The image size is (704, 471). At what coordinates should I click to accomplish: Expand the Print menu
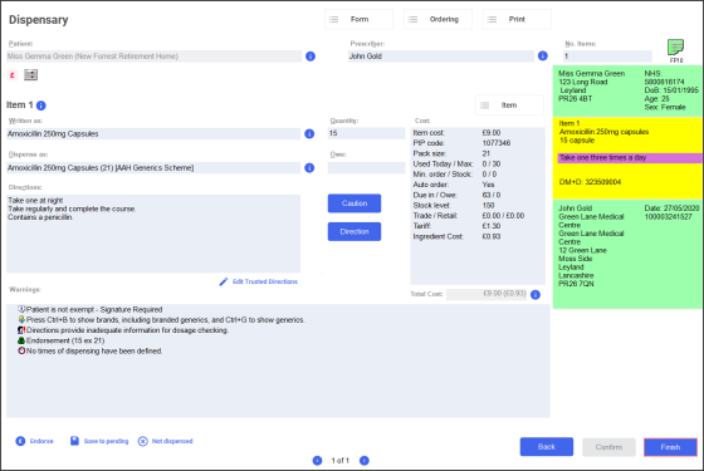click(516, 19)
